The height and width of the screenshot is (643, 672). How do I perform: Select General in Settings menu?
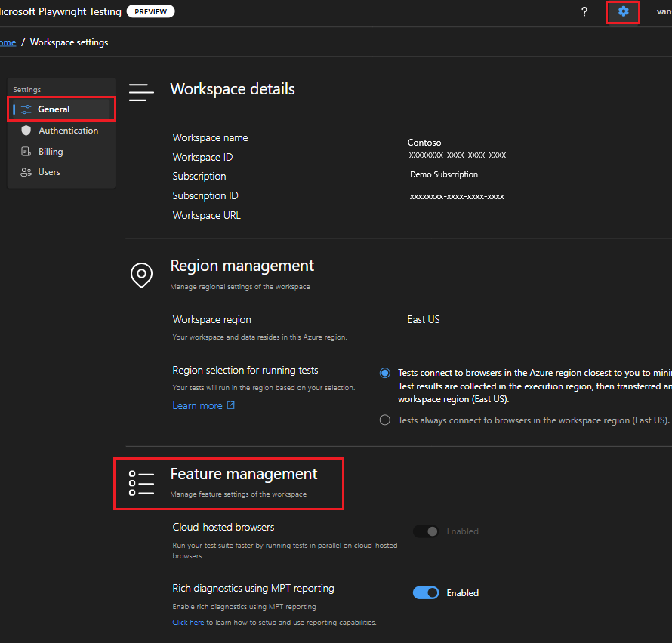[x=61, y=109]
